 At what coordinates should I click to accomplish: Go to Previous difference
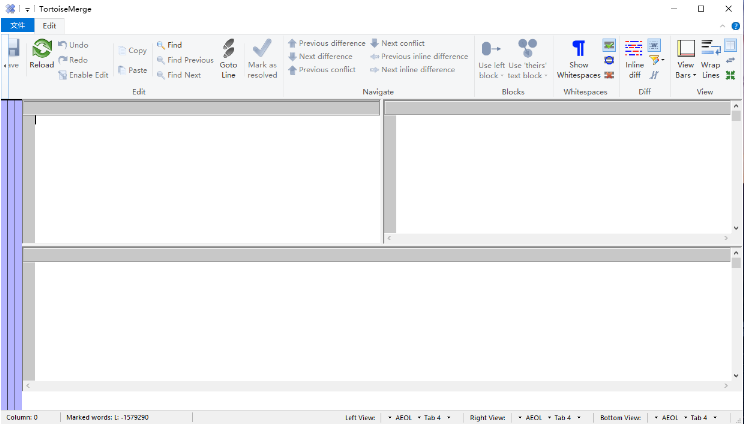(326, 43)
